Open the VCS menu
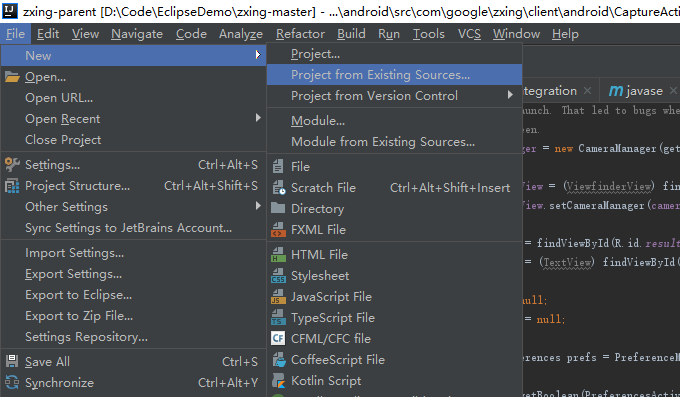 coord(469,34)
